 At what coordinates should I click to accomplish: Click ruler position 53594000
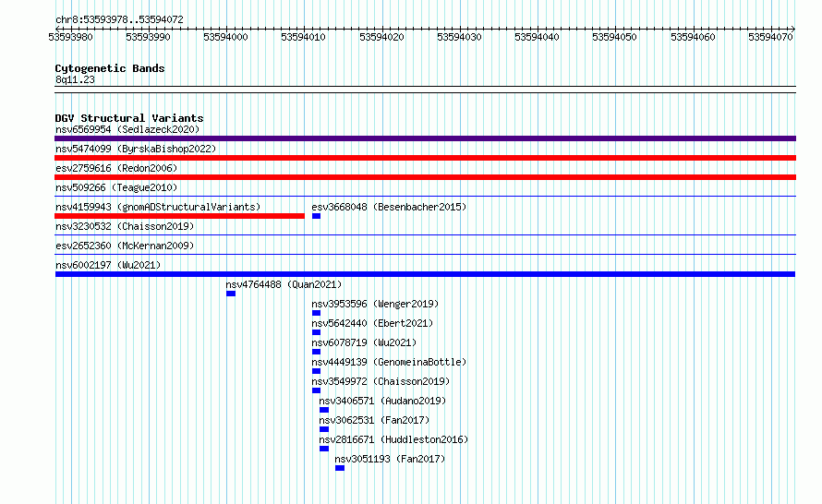coord(225,37)
